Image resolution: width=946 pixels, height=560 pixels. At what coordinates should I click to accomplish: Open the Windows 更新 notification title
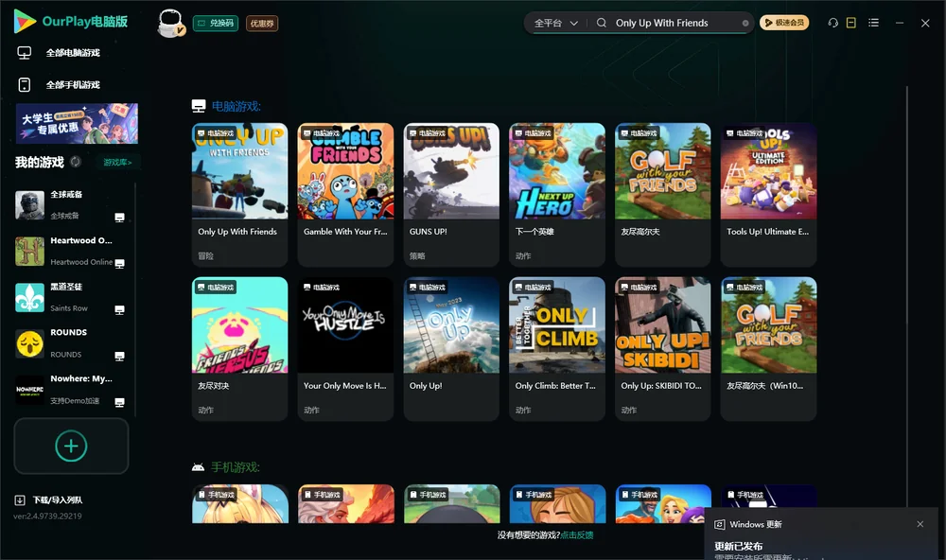coord(755,524)
